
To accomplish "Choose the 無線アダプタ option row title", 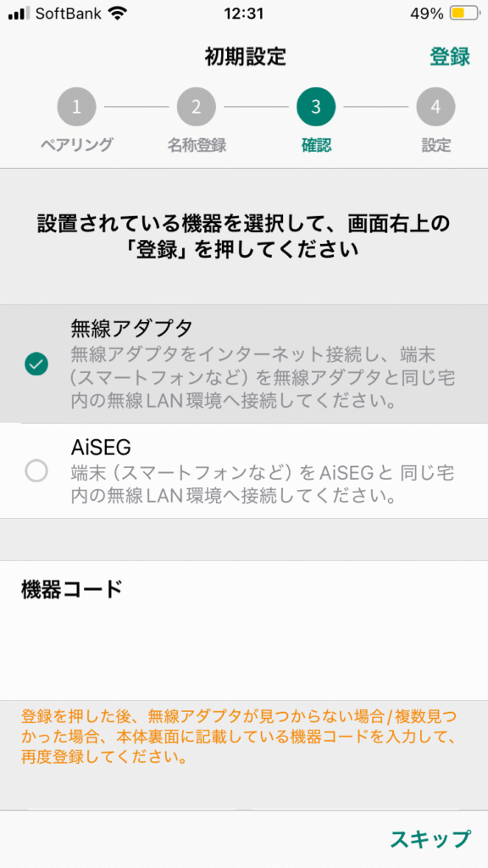I will tap(131, 329).
